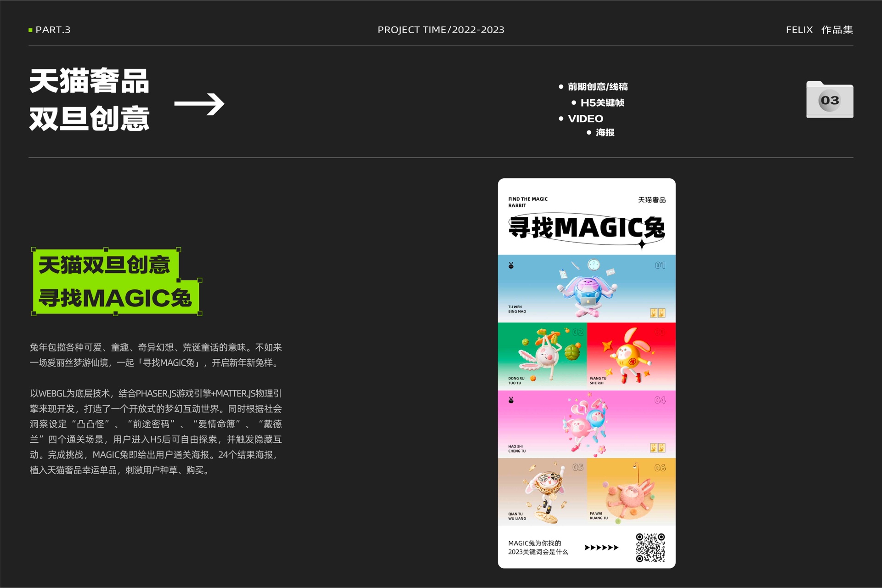882x588 pixels.
Task: Click the 天猫奢品 双旦创意 title
Action: 90,100
